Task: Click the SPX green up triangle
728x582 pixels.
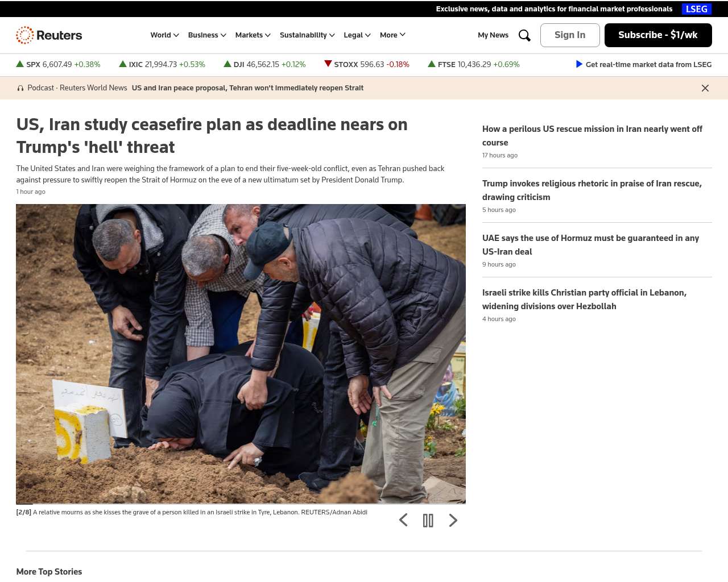Action: [20, 64]
